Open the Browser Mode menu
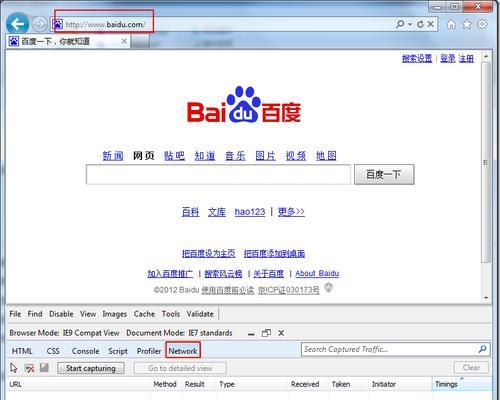Screen dimensions: 500x400 [x=64, y=333]
